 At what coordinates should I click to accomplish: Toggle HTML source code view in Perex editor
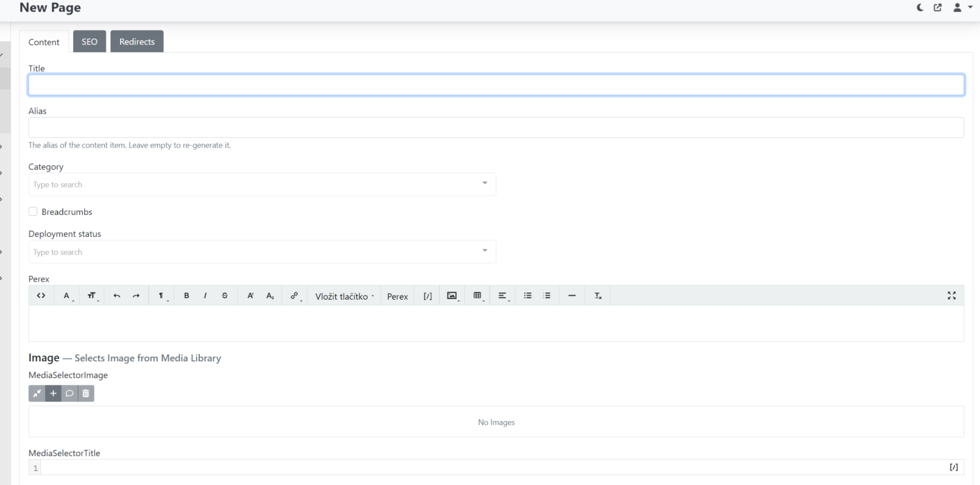coord(41,296)
